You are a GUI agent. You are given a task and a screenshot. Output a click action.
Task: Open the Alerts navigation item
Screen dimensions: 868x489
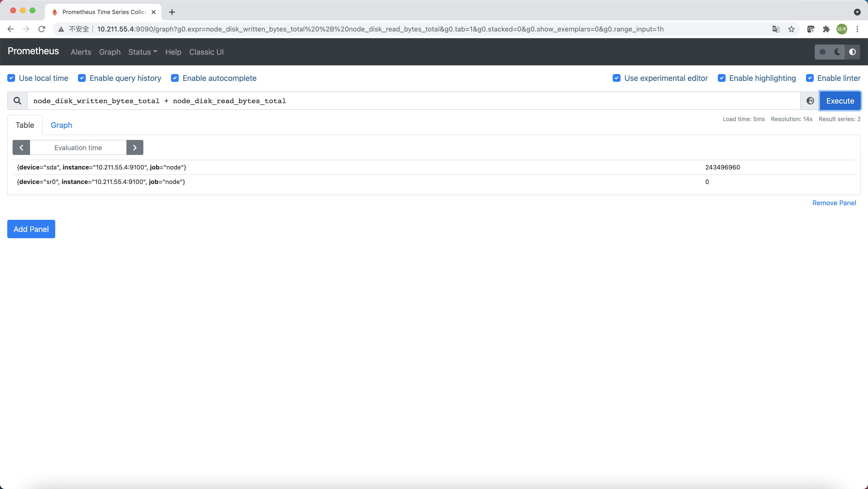[x=81, y=52]
